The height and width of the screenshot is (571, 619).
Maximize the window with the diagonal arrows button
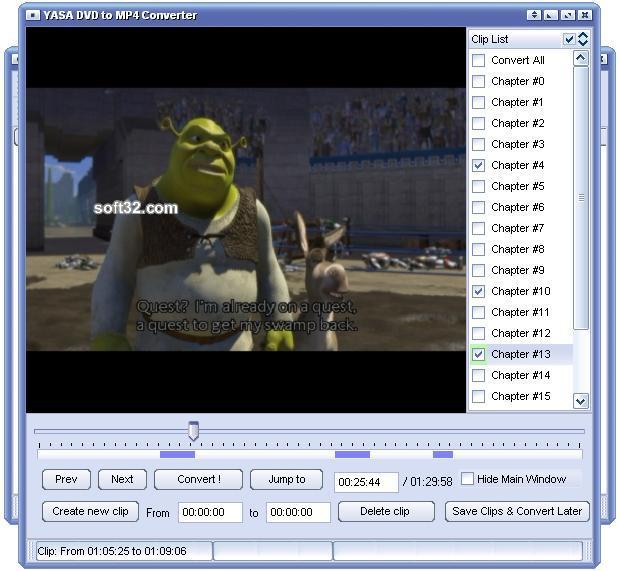[568, 15]
